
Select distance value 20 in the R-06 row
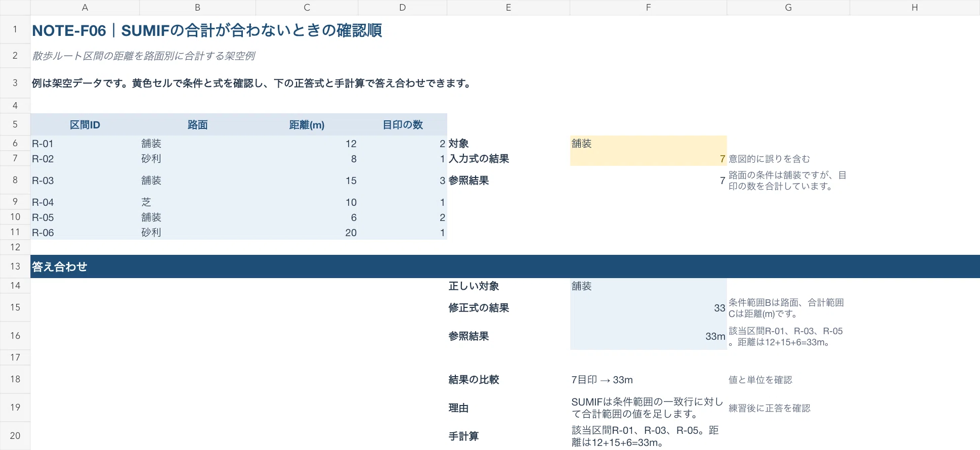307,233
